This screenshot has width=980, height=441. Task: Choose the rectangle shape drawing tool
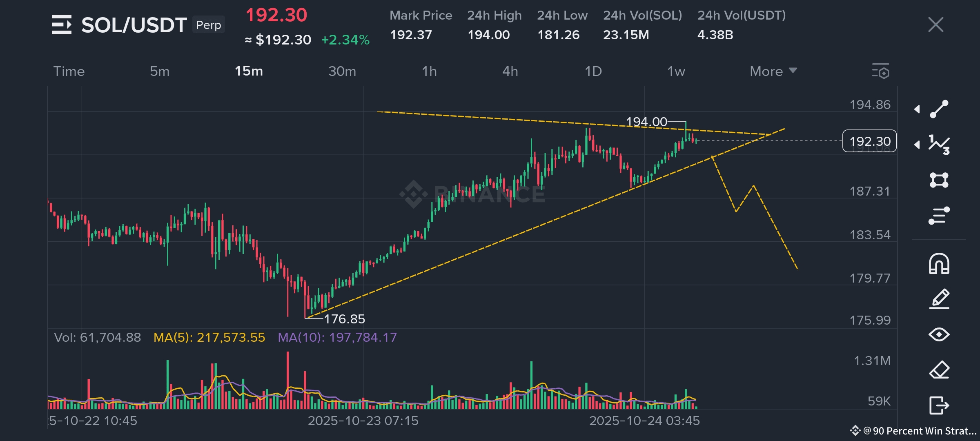point(939,180)
